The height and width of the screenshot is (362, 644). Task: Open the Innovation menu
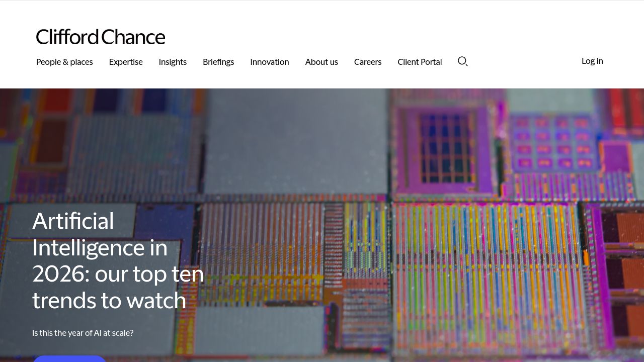270,62
